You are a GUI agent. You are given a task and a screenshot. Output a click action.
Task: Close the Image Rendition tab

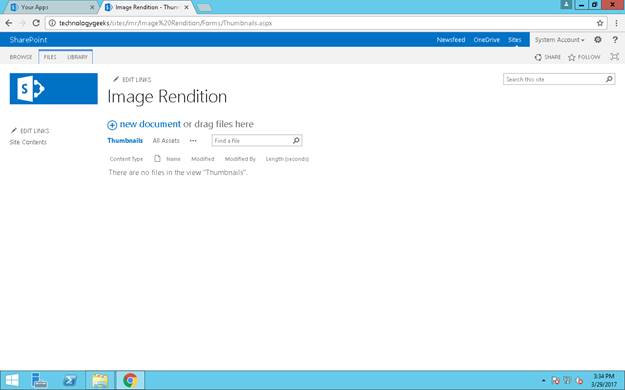point(186,7)
